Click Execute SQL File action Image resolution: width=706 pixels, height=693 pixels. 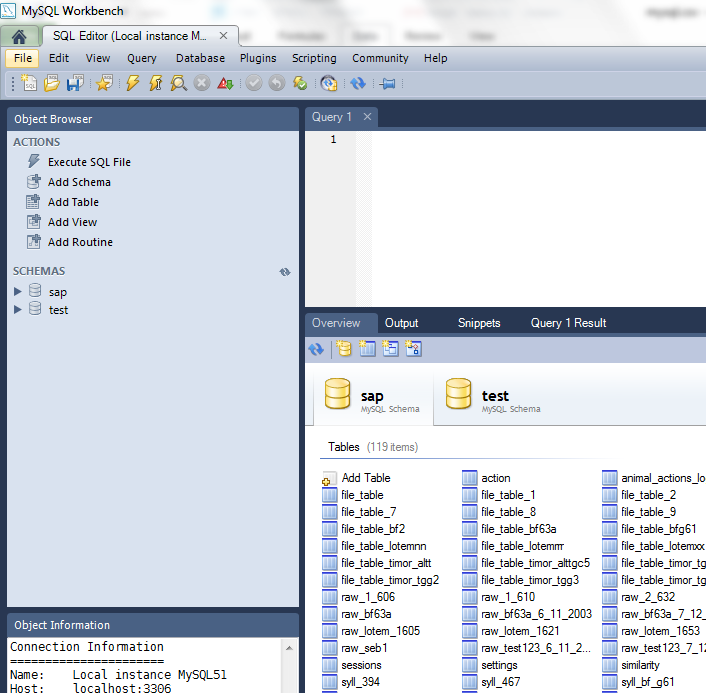(89, 162)
